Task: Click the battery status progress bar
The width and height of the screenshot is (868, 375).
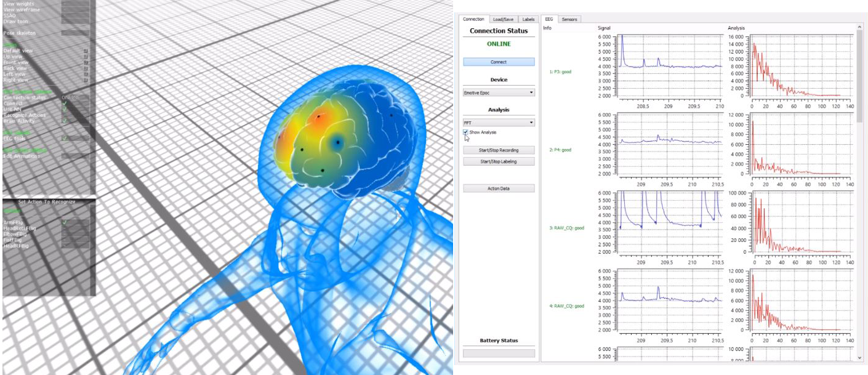Action: click(499, 353)
